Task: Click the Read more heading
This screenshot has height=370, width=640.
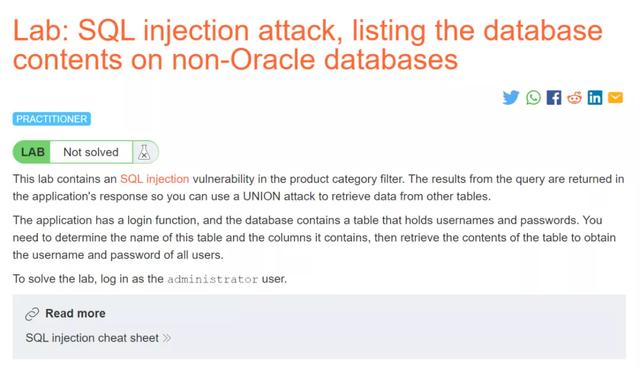Action: click(75, 313)
